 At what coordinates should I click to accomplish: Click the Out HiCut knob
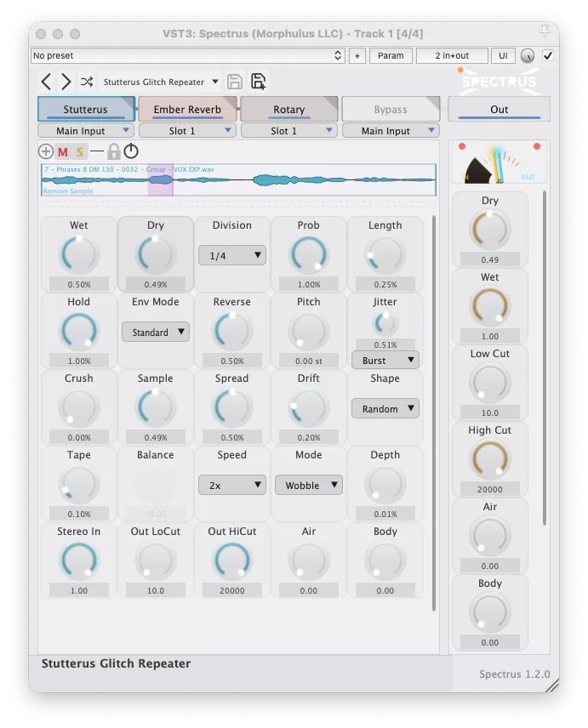click(232, 560)
